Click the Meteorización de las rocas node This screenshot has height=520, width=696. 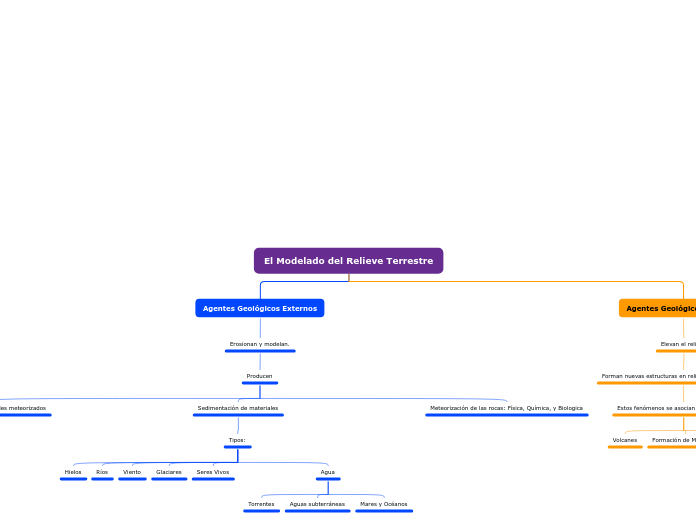click(x=506, y=408)
